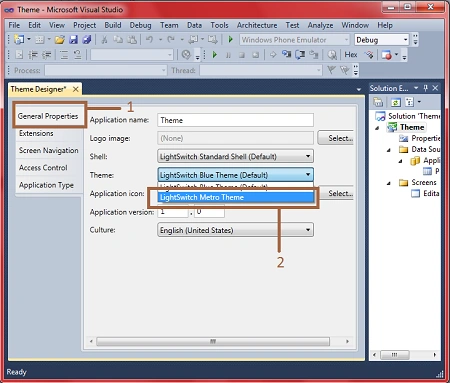Switch to the Screen Navigation tab
This screenshot has height=383, width=450.
(x=49, y=150)
